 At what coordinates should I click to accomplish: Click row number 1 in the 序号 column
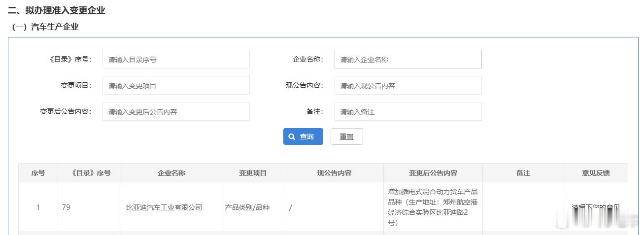coord(38,207)
